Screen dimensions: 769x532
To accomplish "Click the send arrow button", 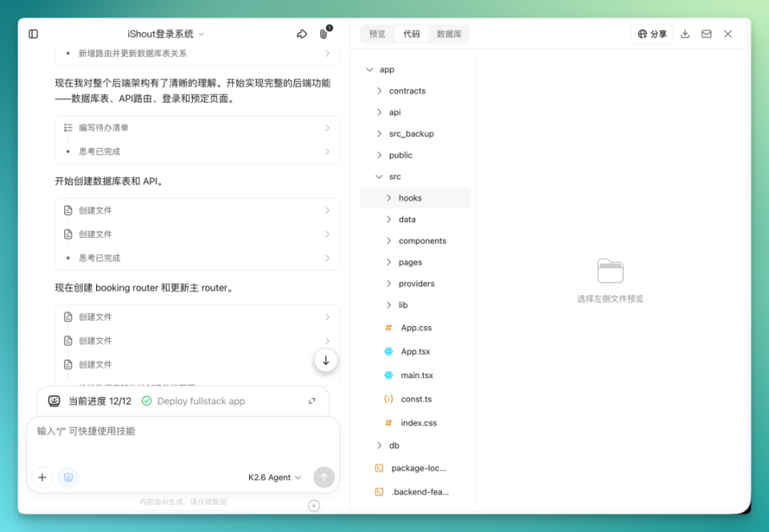I will (324, 477).
